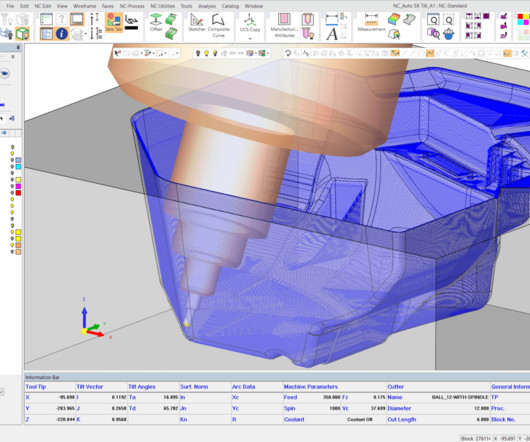Screen dimensions: 530x442
Task: Click the 'Cutter' column header
Action: pos(395,387)
